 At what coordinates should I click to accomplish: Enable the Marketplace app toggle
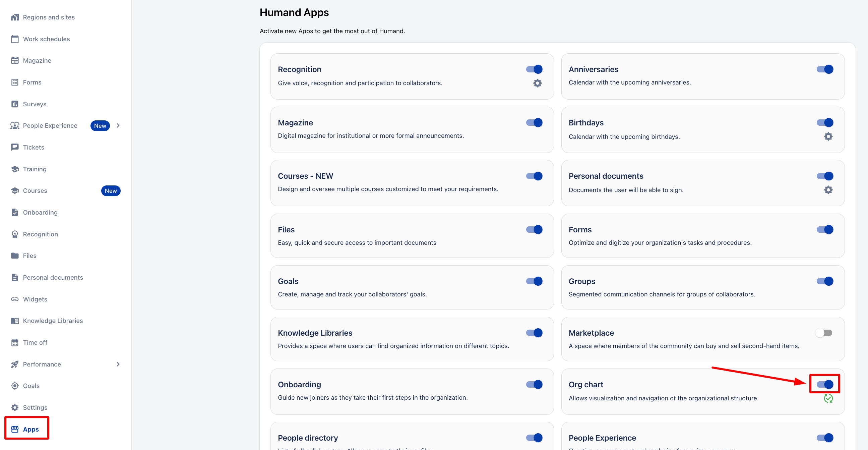[x=824, y=333]
